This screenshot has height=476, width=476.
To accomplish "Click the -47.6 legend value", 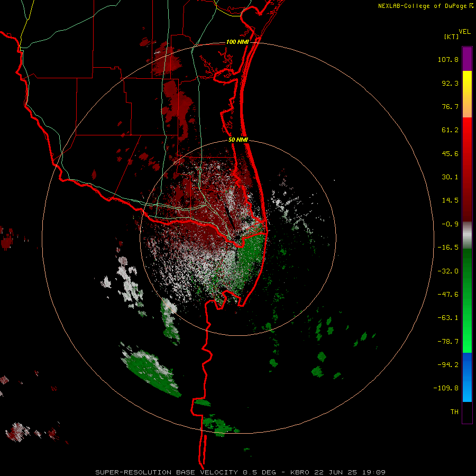I will click(448, 295).
